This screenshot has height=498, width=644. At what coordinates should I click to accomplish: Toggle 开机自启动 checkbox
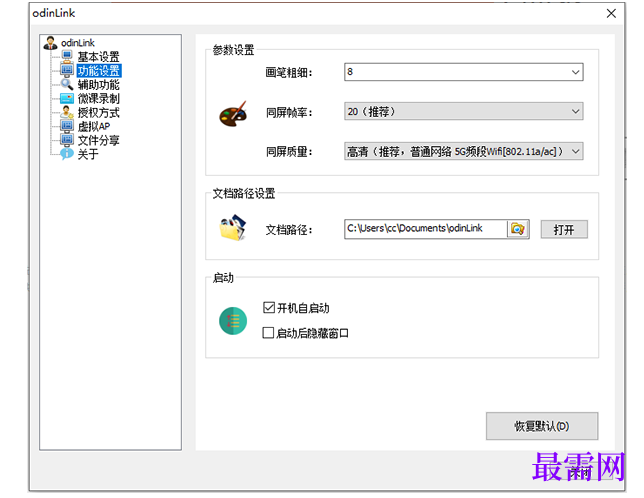click(x=269, y=308)
